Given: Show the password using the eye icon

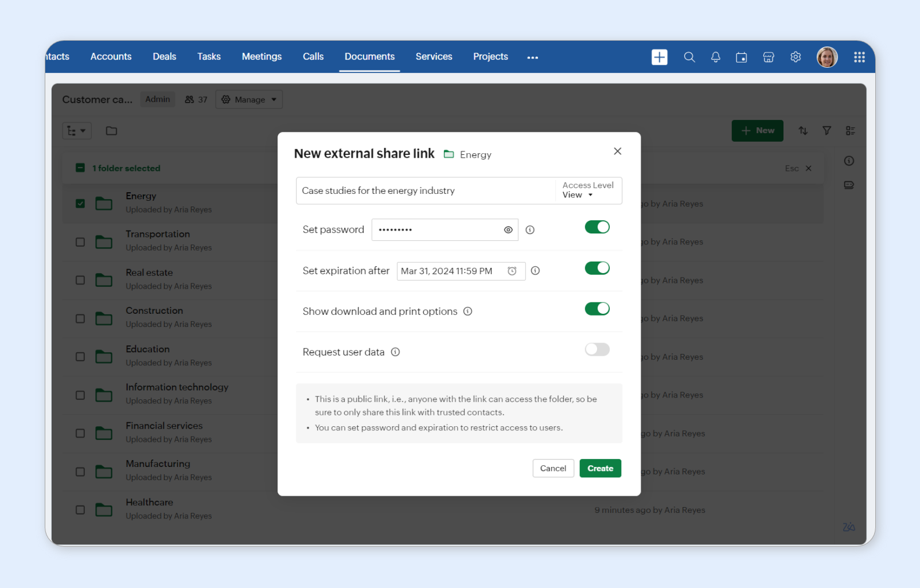Looking at the screenshot, I should (508, 230).
